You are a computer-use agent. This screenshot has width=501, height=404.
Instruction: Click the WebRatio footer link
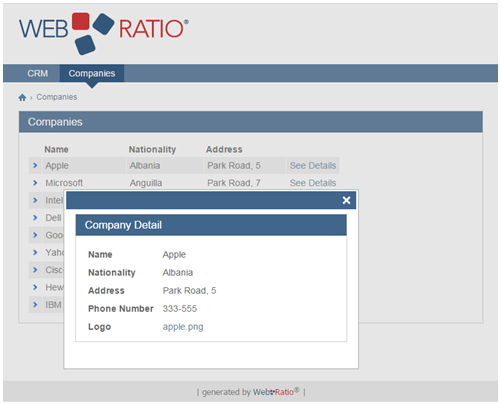click(x=276, y=392)
